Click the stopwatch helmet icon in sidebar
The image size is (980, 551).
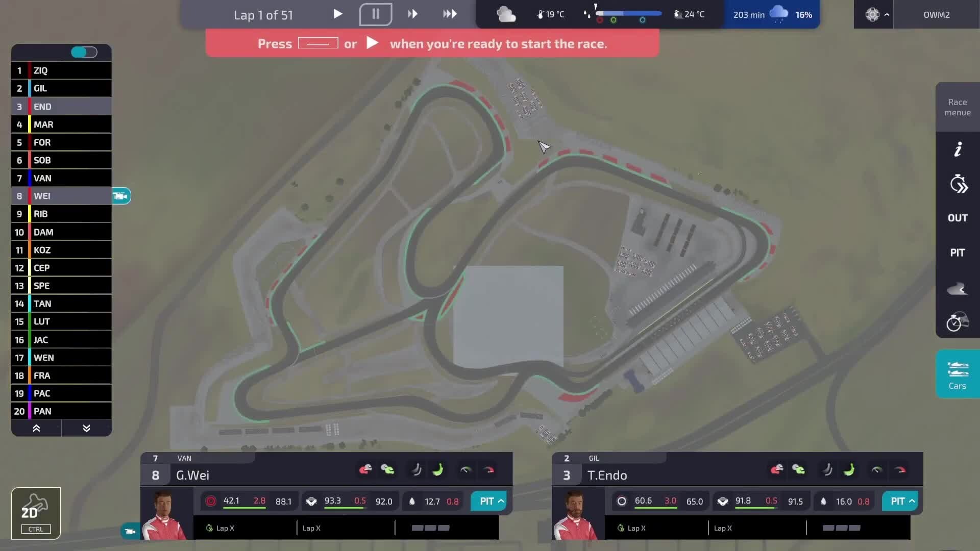point(958,322)
